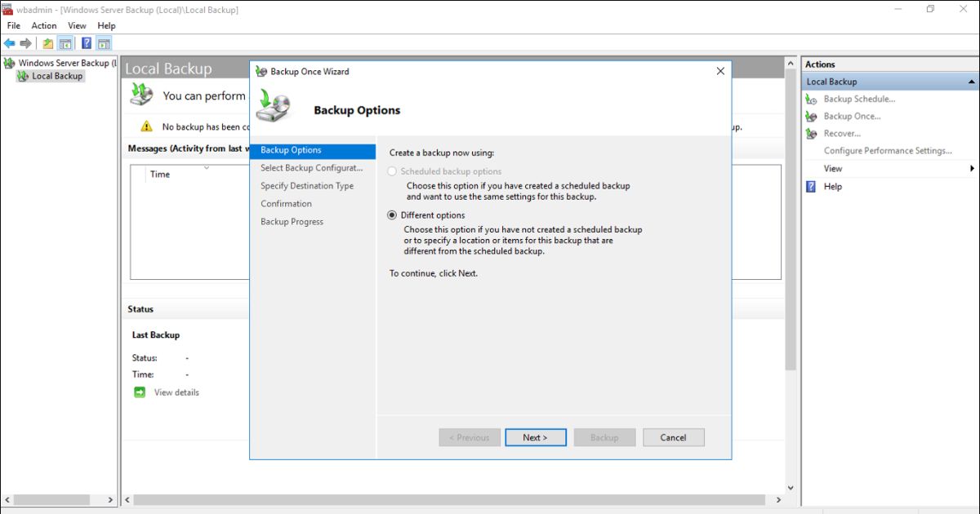Click the Recover icon in Actions pane
The width and height of the screenshot is (980, 514).
(x=811, y=134)
